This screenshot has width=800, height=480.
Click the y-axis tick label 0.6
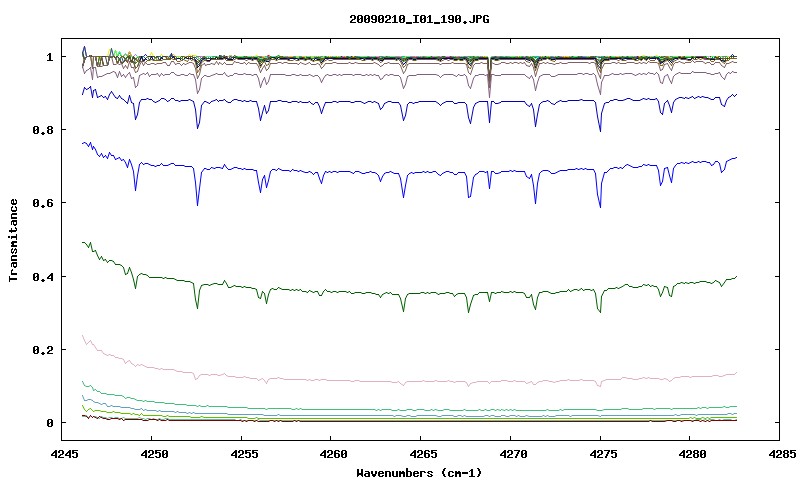(43, 203)
